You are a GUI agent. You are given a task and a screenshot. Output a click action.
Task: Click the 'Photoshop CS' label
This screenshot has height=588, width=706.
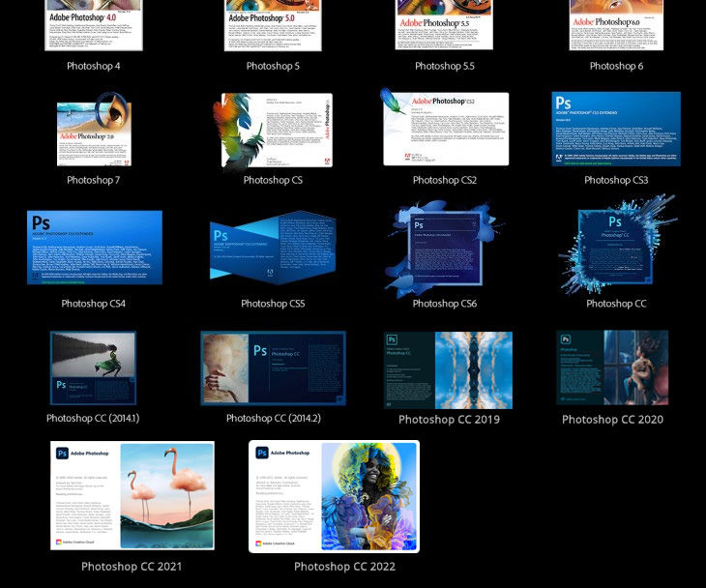273,180
